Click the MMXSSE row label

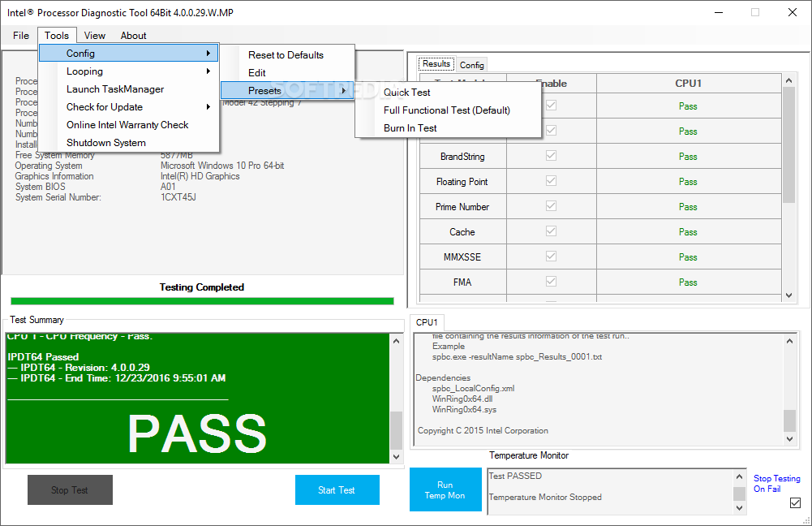coord(462,257)
